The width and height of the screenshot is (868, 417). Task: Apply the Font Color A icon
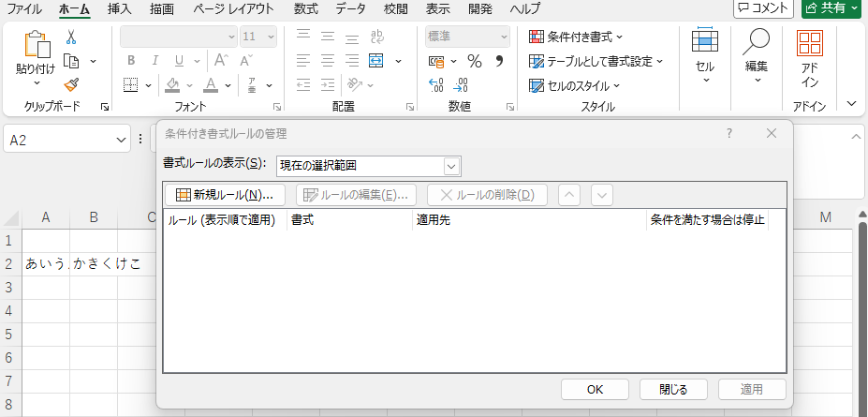(211, 84)
